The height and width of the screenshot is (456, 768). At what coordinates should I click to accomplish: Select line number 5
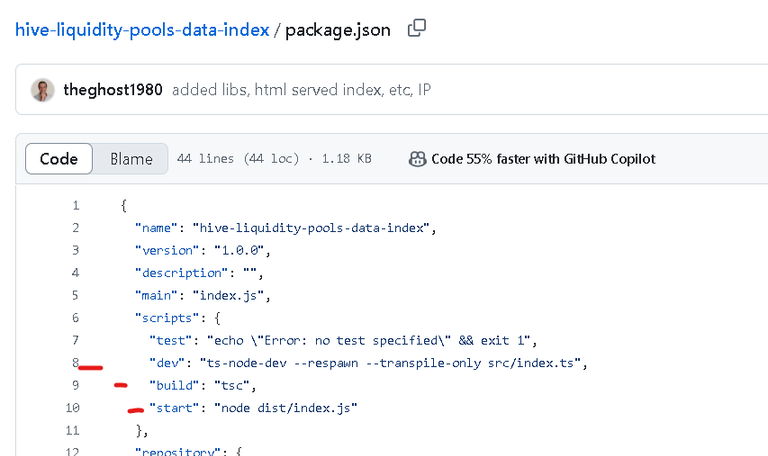point(75,295)
